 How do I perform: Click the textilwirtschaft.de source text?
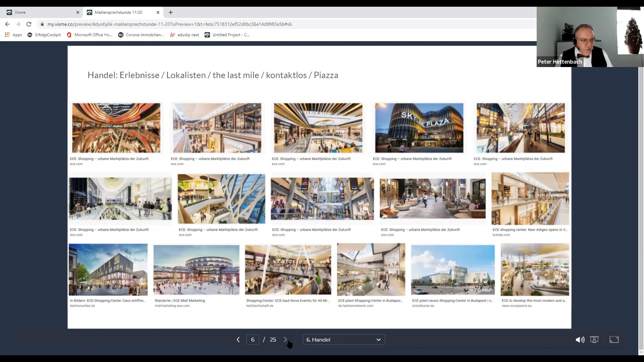click(x=260, y=306)
